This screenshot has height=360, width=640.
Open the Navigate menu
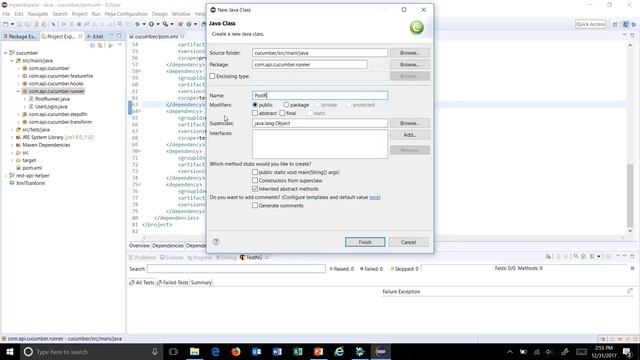coord(38,14)
